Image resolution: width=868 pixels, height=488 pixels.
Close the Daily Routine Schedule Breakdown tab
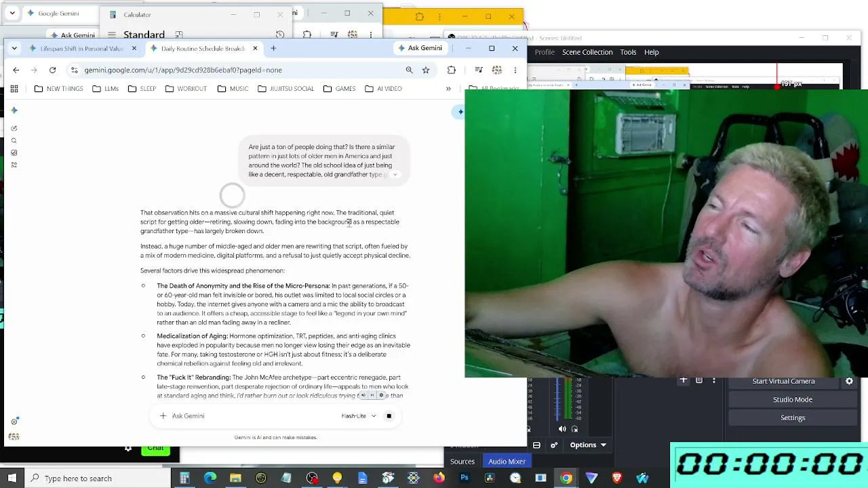[x=255, y=49]
